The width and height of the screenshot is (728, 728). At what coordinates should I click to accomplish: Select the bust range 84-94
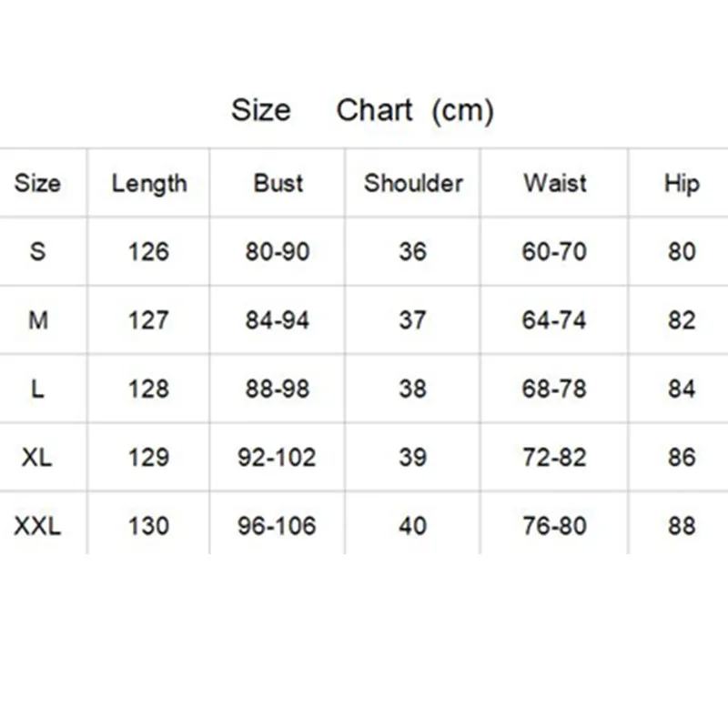(x=278, y=320)
